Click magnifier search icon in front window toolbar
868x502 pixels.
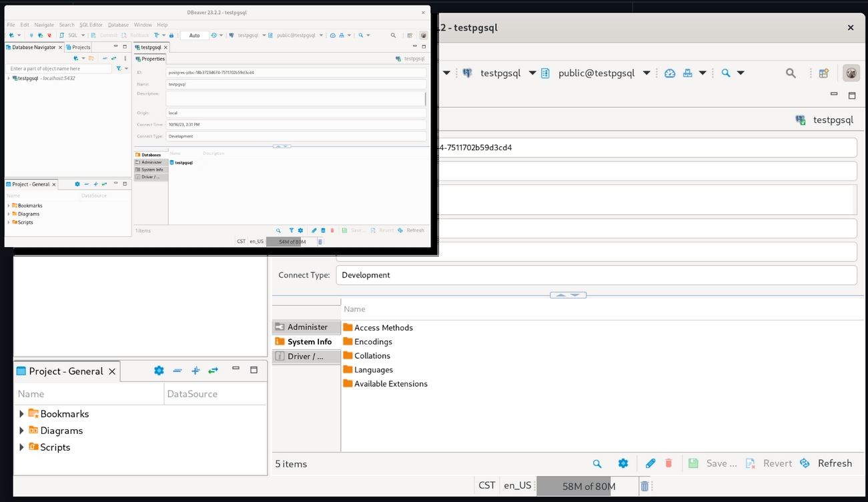(x=393, y=35)
